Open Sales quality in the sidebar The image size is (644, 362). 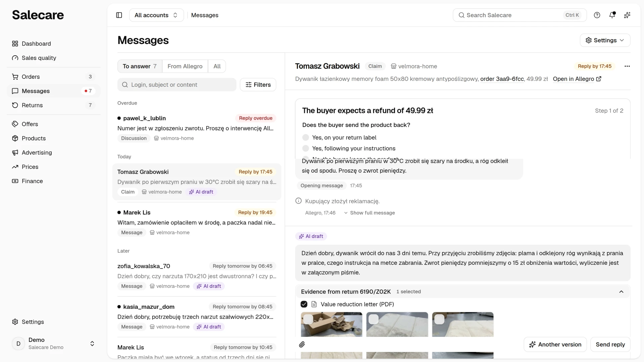point(54,58)
